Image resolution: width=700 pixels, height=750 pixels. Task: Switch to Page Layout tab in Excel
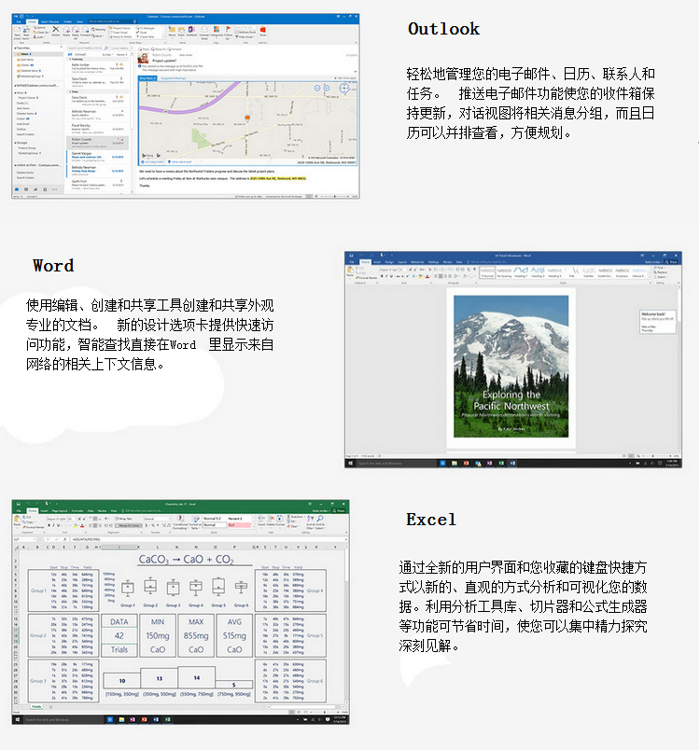click(60, 511)
